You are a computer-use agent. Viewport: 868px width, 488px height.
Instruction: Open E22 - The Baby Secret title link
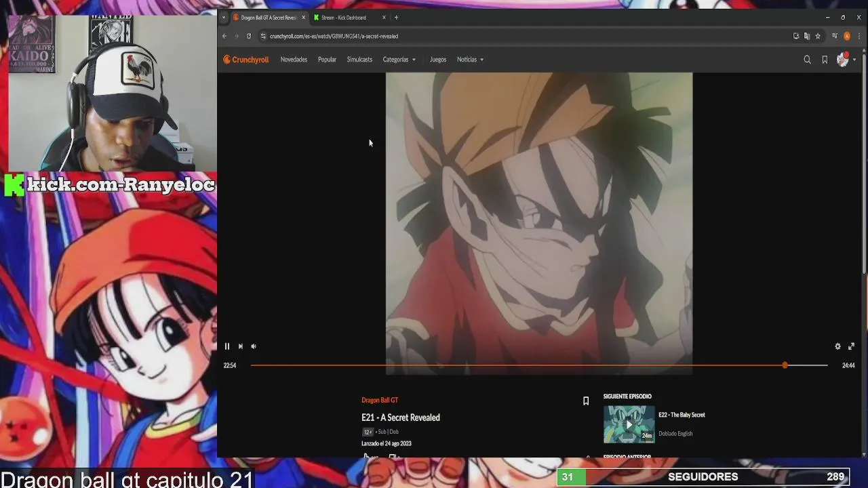[682, 415]
